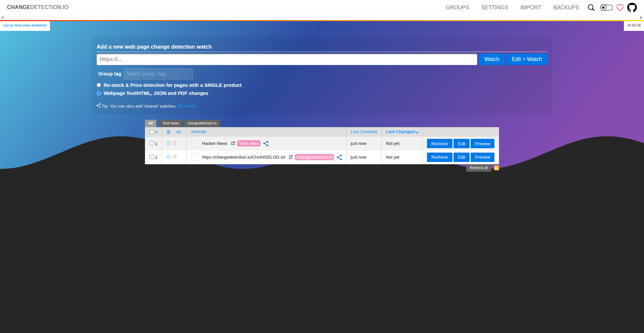Click the red heart sponsor icon
This screenshot has width=644, height=333.
coord(620,7)
